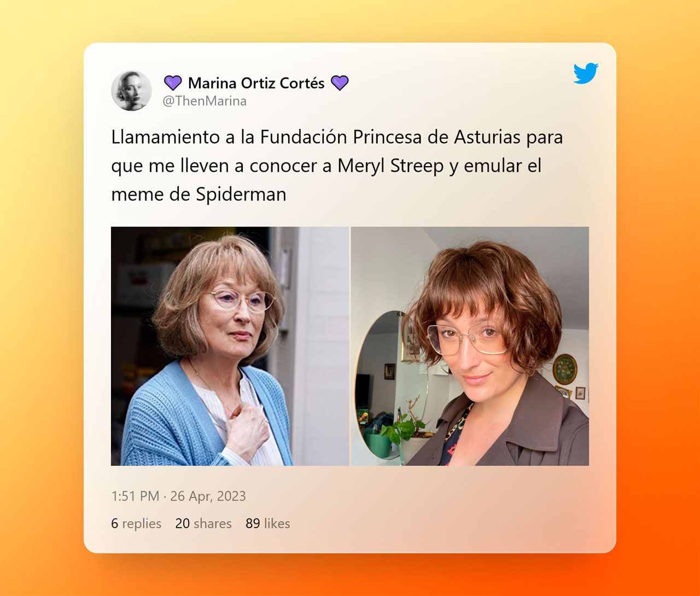700x596 pixels.
Task: Click the purple heart after Cortés
Action: (340, 83)
